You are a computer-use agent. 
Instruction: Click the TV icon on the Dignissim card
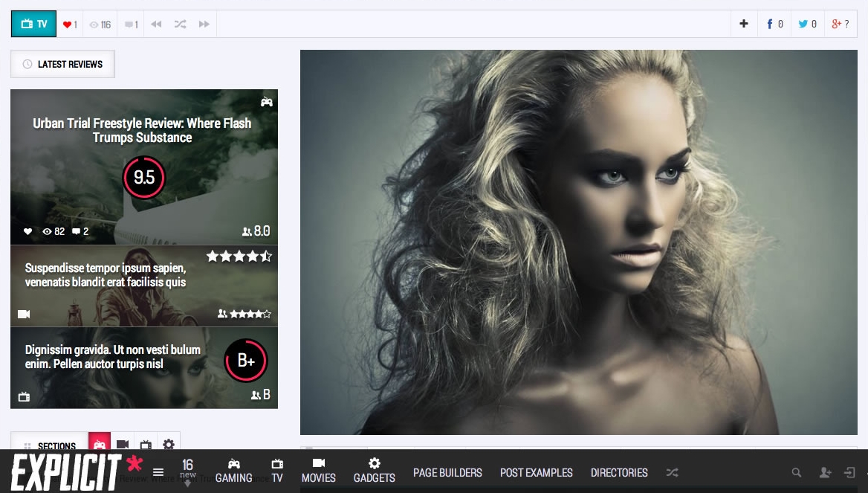pos(24,396)
